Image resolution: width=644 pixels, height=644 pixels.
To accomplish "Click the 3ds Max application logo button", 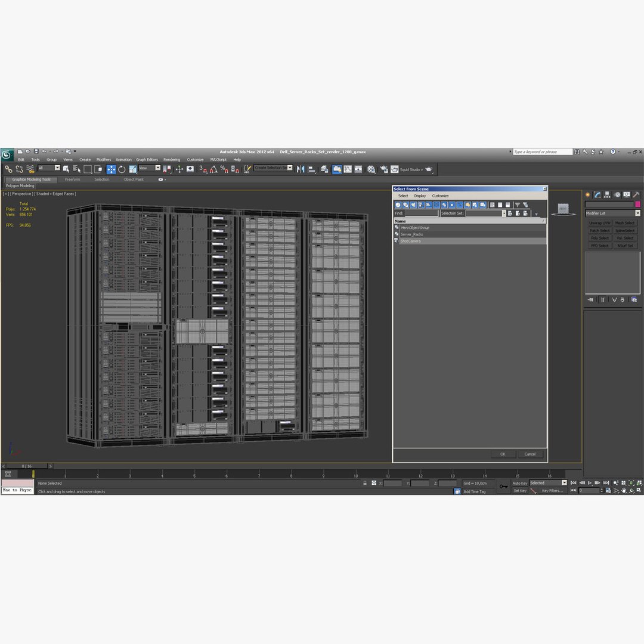I will (7, 154).
